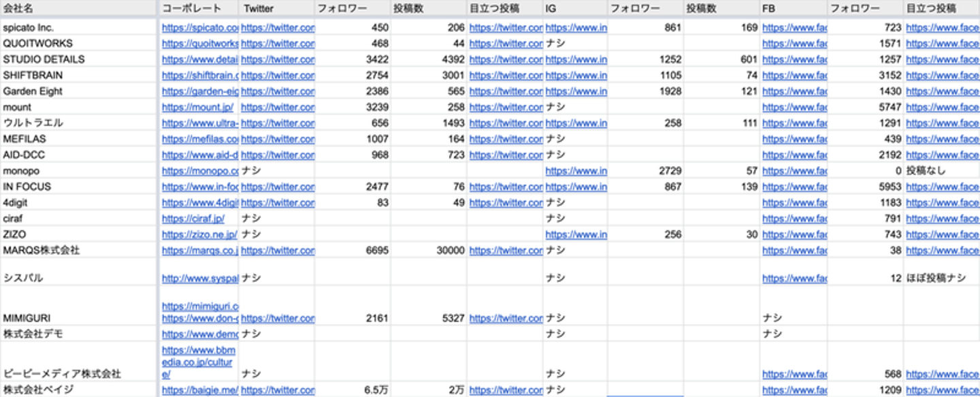980x397 pixels.
Task: Select the follower count cell 6695
Action: 353,250
